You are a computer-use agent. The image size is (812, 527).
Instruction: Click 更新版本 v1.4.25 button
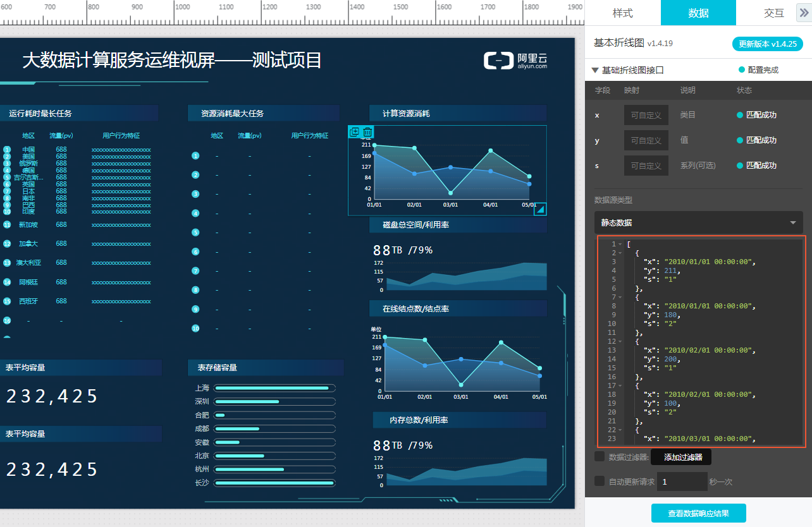tap(767, 44)
